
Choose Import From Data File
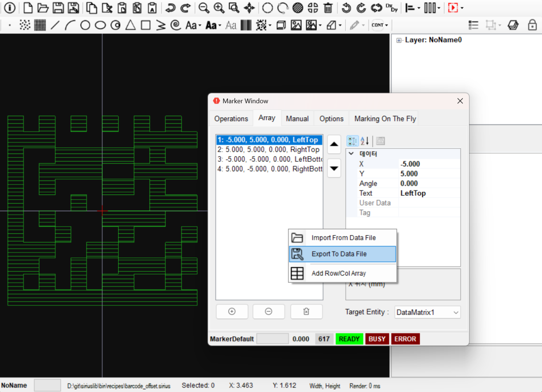click(x=343, y=238)
